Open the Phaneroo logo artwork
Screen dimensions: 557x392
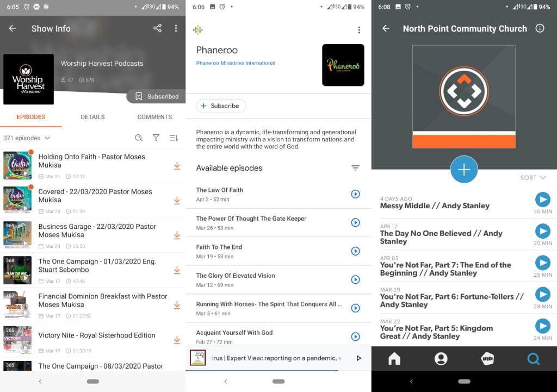click(343, 65)
